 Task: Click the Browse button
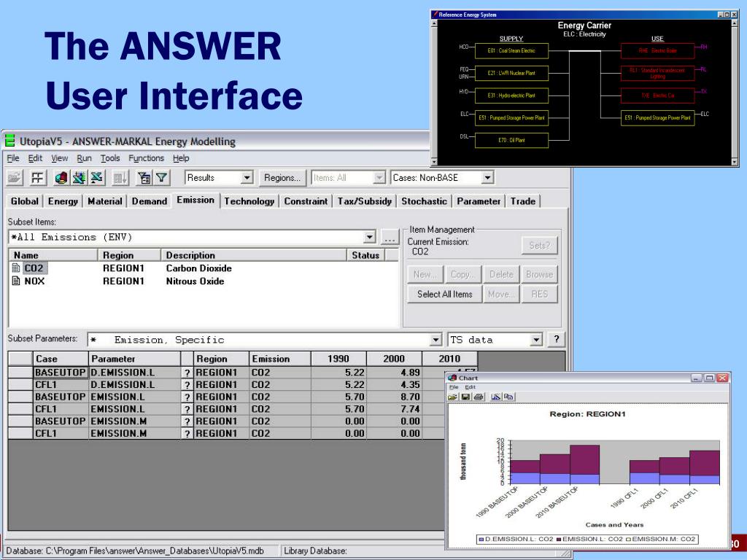click(x=539, y=275)
